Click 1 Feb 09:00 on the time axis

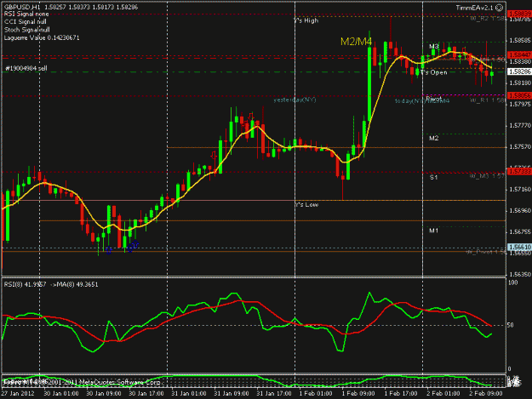358,393
